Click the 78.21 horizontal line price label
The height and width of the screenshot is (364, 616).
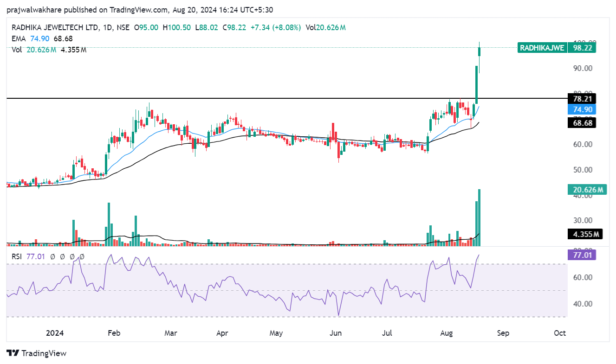point(582,99)
